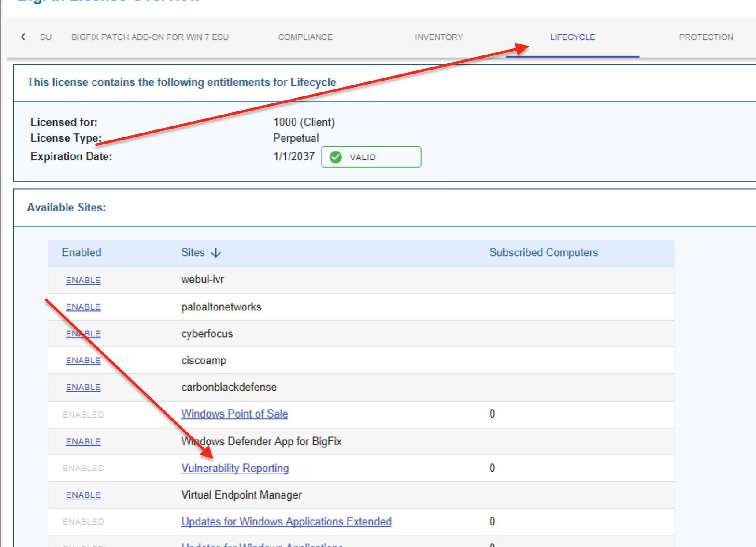Open BigFix Patch Add-on for Win 7 ESU tab
This screenshot has width=756, height=547.
(150, 37)
